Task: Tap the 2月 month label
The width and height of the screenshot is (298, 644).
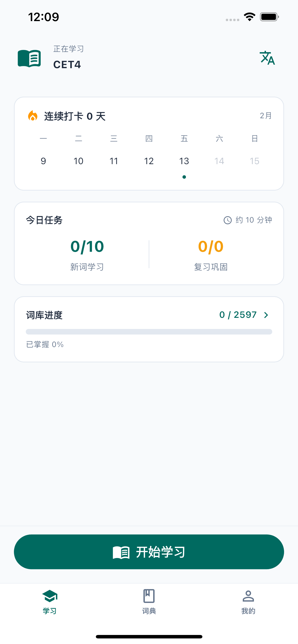Action: (266, 116)
